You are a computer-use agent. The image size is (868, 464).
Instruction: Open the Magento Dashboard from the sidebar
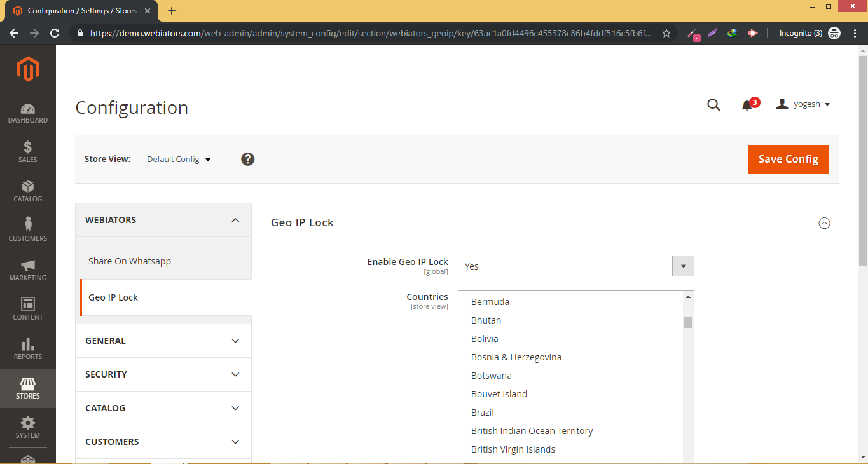point(27,111)
